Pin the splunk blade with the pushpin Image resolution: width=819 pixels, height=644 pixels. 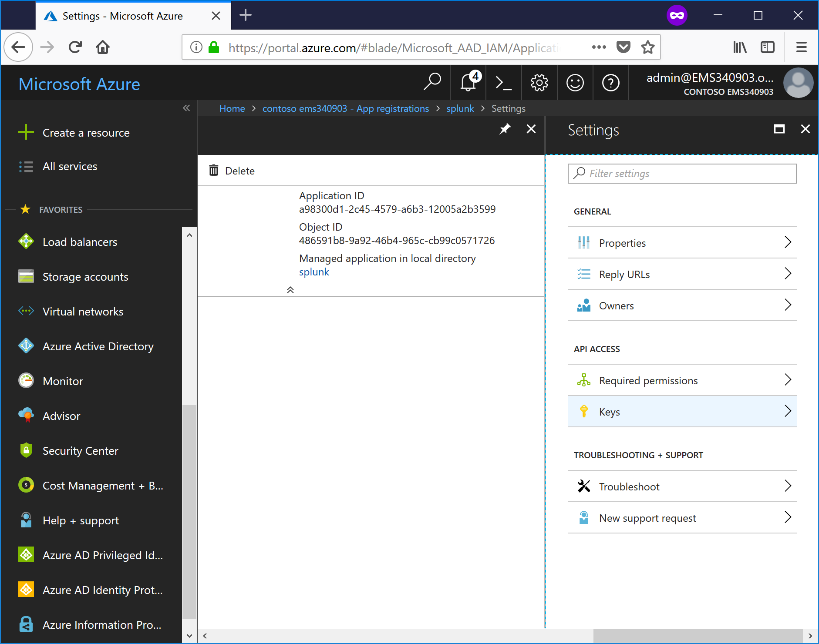(505, 129)
